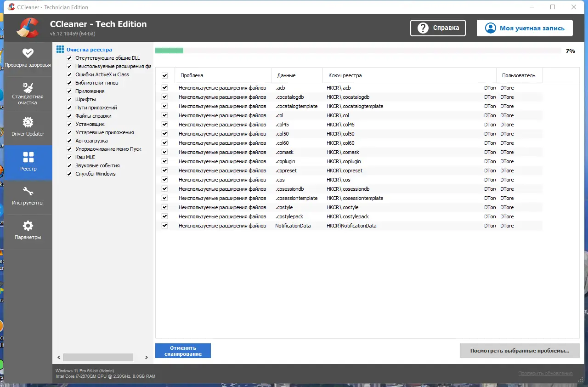Uncheck the Шрифты registry option

click(69, 99)
